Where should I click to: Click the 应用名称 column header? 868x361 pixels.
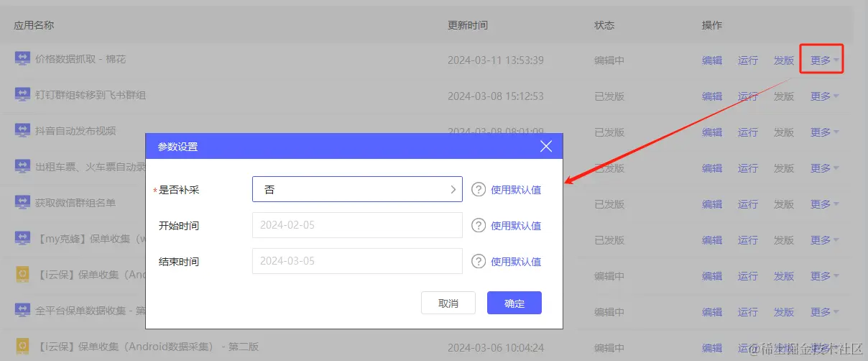coord(34,25)
